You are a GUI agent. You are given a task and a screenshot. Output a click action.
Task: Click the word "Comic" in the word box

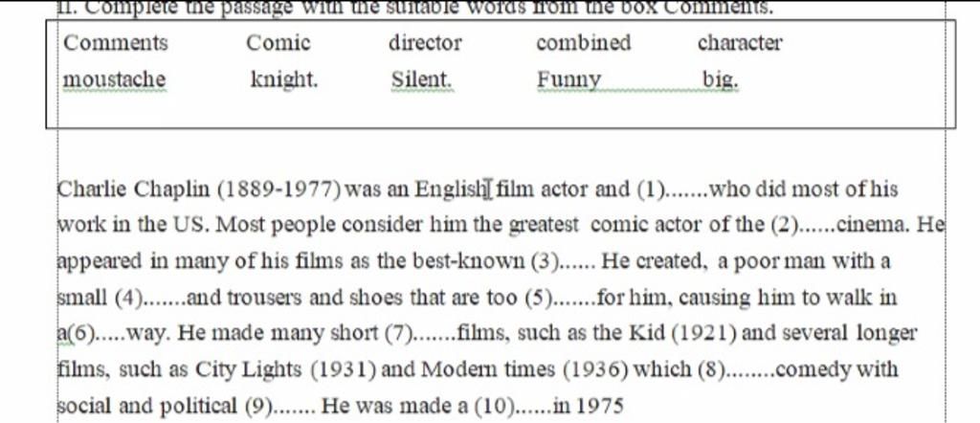pyautogui.click(x=278, y=43)
